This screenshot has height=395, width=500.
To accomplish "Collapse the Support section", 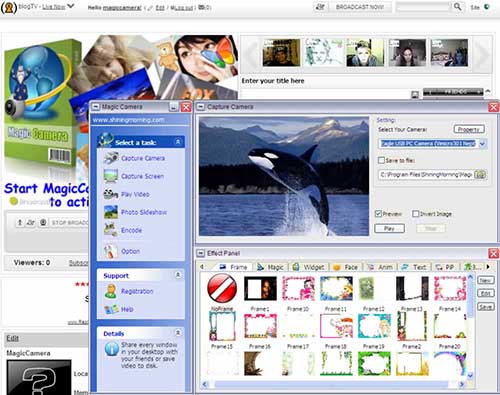I will pyautogui.click(x=178, y=275).
